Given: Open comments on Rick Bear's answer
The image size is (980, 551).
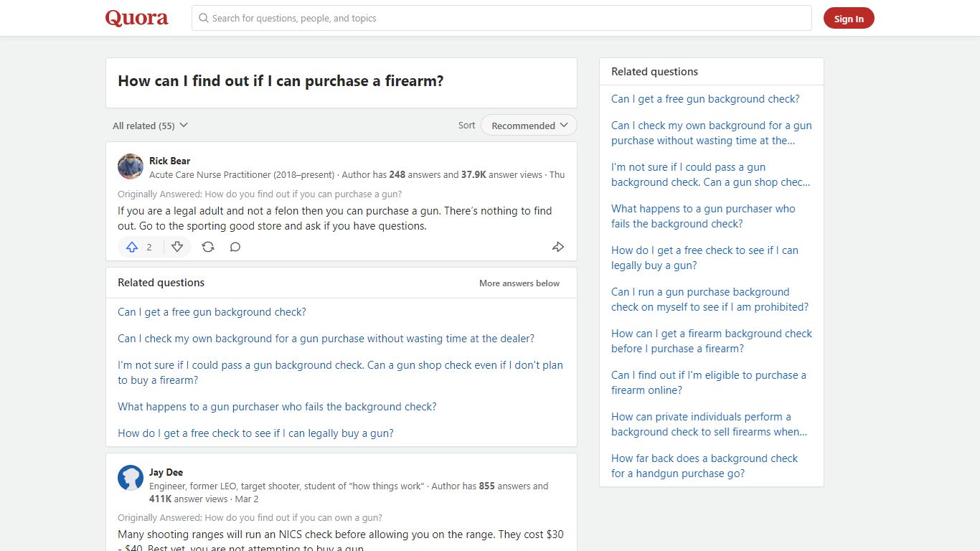Looking at the screenshot, I should [x=235, y=247].
